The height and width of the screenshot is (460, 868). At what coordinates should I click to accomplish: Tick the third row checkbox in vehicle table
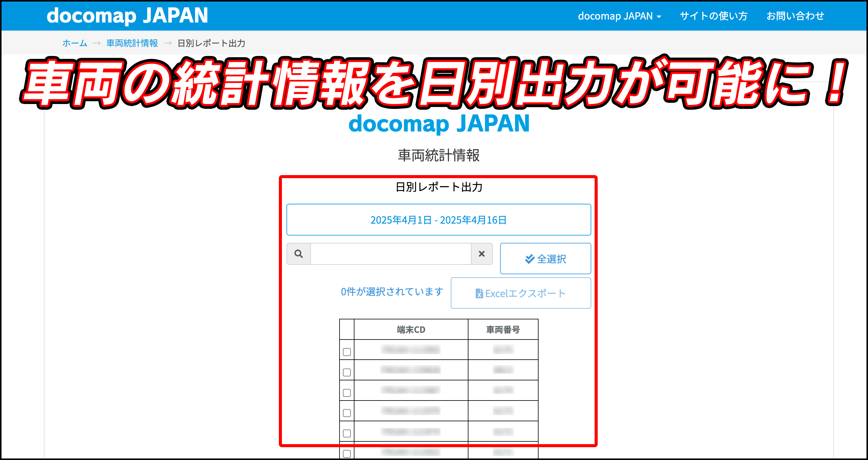(x=347, y=393)
